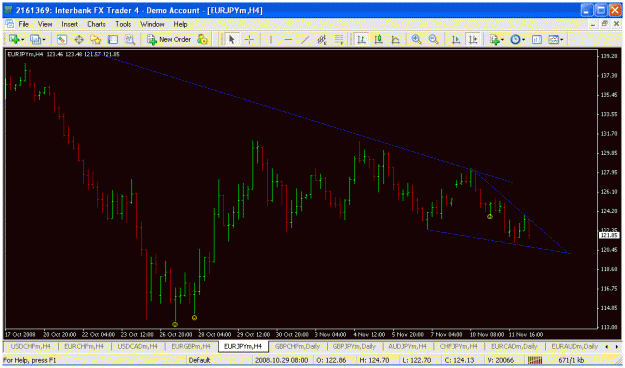
Task: Switch to the GBPCHFm,Daily chart tab
Action: [297, 346]
